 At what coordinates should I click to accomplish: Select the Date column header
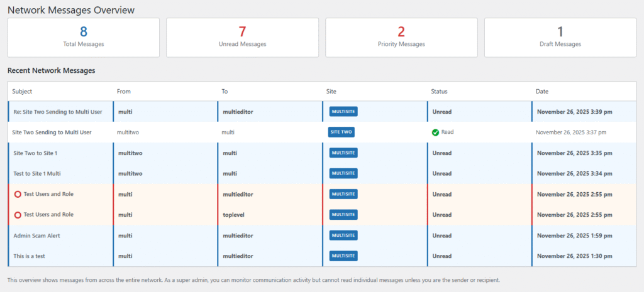(x=541, y=92)
